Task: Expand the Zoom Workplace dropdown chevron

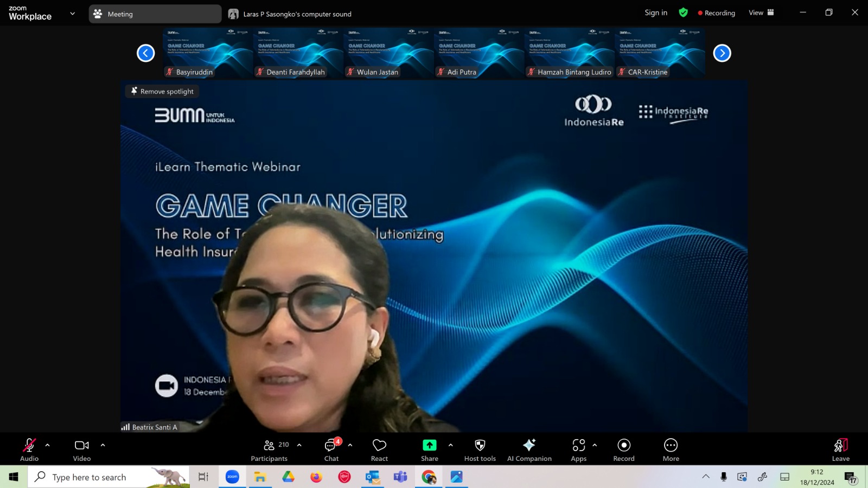Action: [73, 14]
